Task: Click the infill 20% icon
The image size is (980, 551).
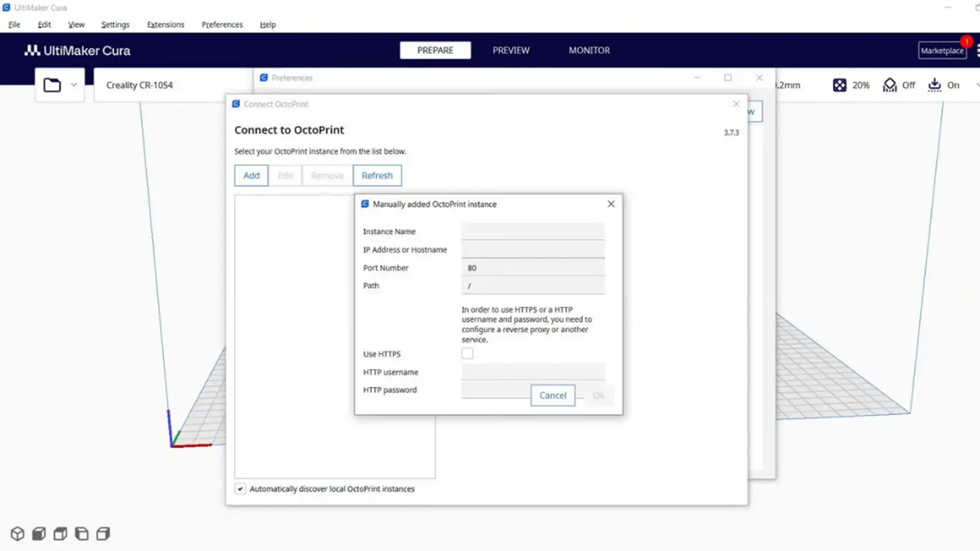Action: [839, 85]
